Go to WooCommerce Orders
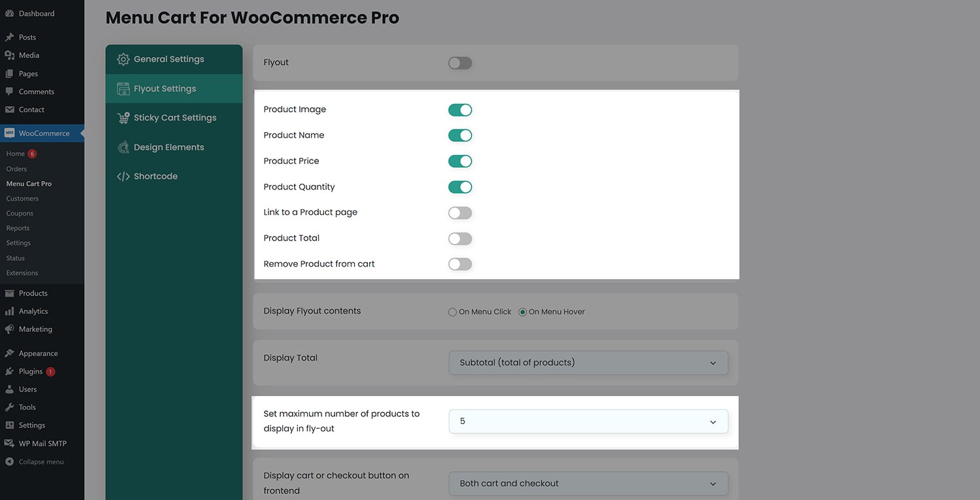The image size is (980, 500). [16, 169]
